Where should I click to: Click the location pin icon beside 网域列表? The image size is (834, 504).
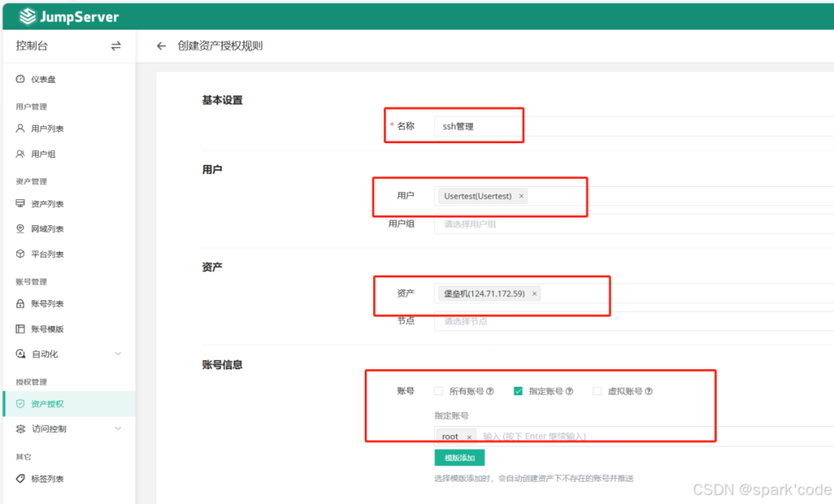click(20, 228)
